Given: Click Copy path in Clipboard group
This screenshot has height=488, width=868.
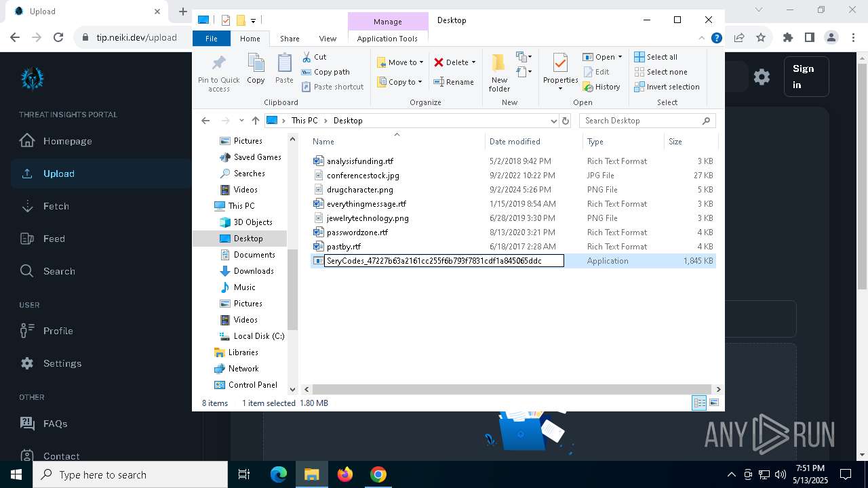Looking at the screenshot, I should click(325, 72).
